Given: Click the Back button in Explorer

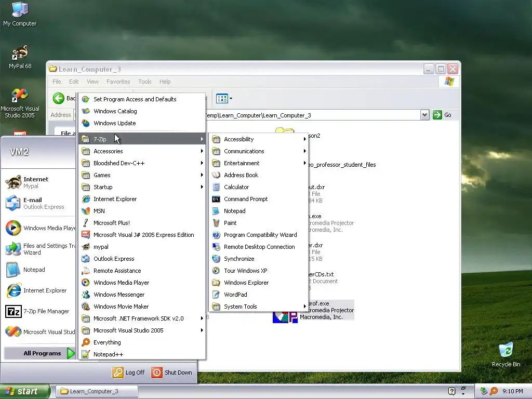Looking at the screenshot, I should (x=64, y=98).
